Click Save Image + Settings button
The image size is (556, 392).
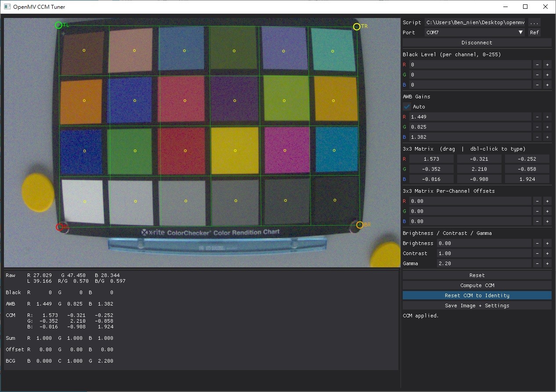477,306
